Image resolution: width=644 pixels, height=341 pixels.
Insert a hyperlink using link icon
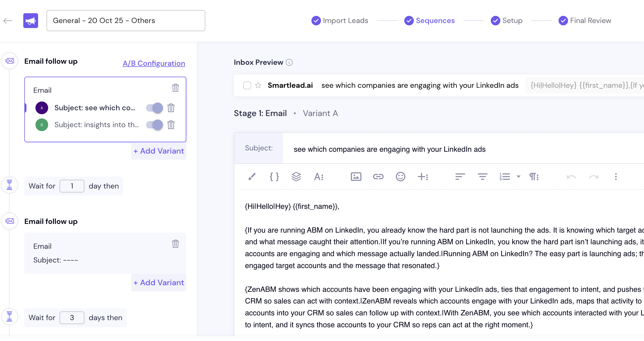tap(378, 177)
